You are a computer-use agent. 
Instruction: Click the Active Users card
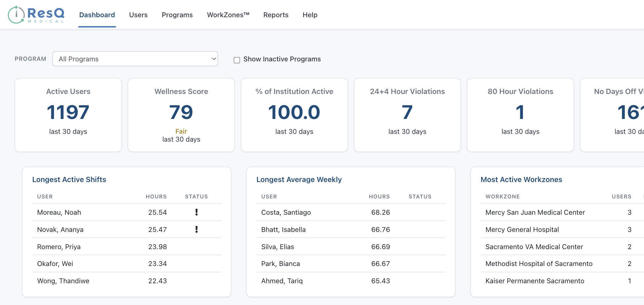coord(68,115)
